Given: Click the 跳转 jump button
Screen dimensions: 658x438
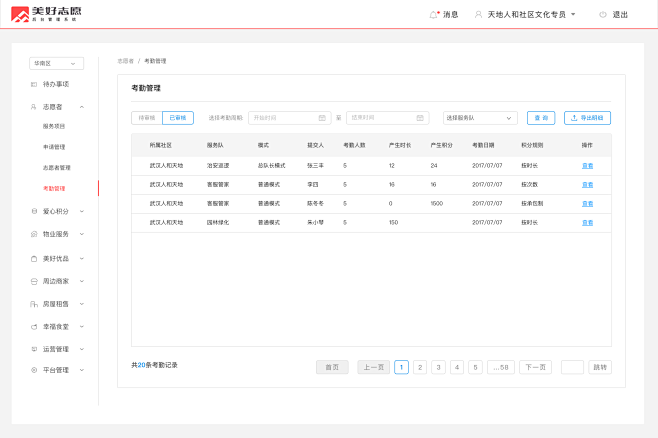Looking at the screenshot, I should pos(600,367).
